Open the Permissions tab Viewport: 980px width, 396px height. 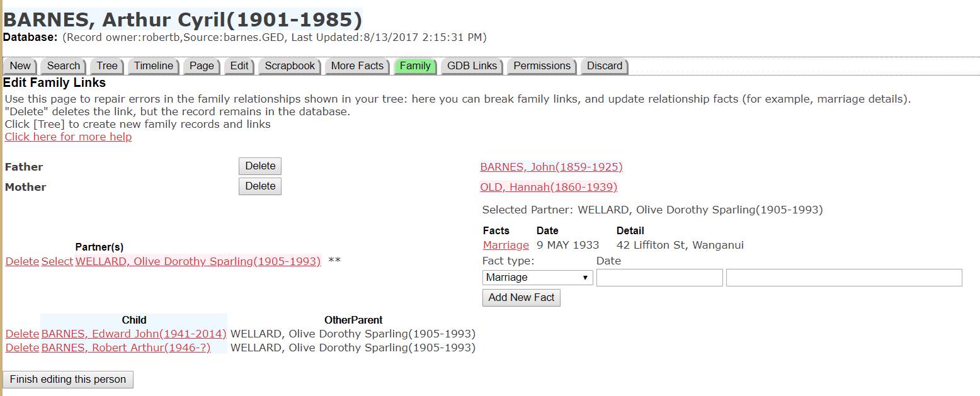coord(542,66)
